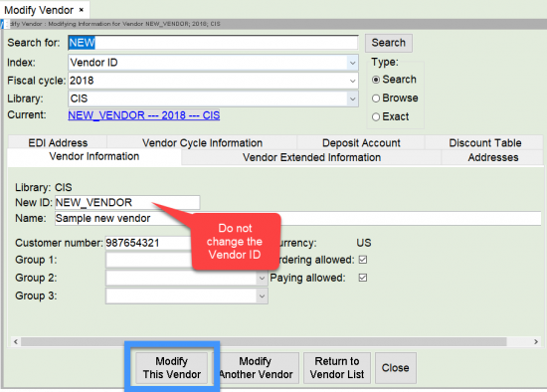Select the Vendor Information tab
547x392 pixels.
tap(94, 157)
